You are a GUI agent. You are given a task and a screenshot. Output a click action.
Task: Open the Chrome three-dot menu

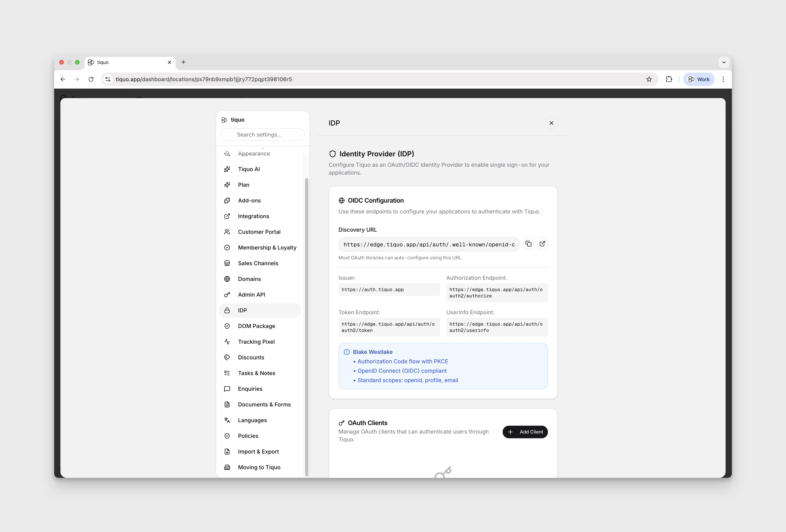click(x=723, y=79)
